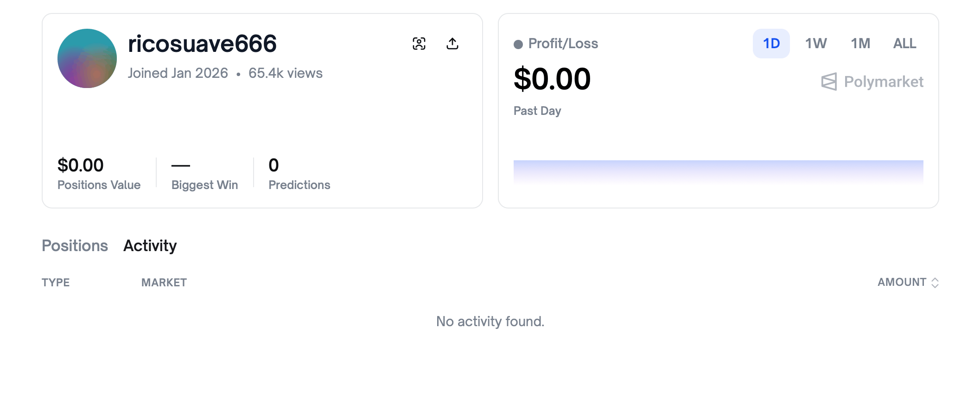Click the gray Profit/Loss status dot
The width and height of the screenshot is (980, 404).
[518, 44]
